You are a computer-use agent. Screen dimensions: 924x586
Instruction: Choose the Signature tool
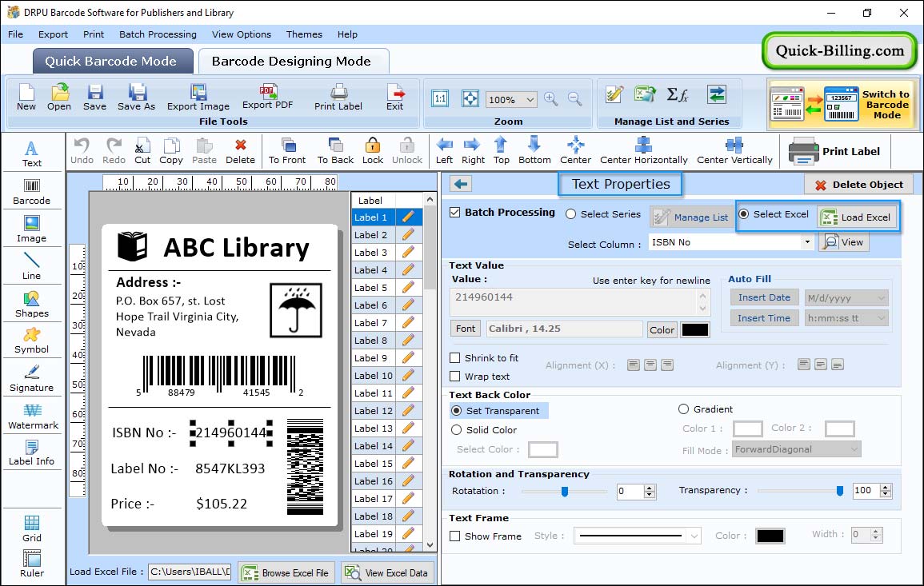pyautogui.click(x=32, y=379)
